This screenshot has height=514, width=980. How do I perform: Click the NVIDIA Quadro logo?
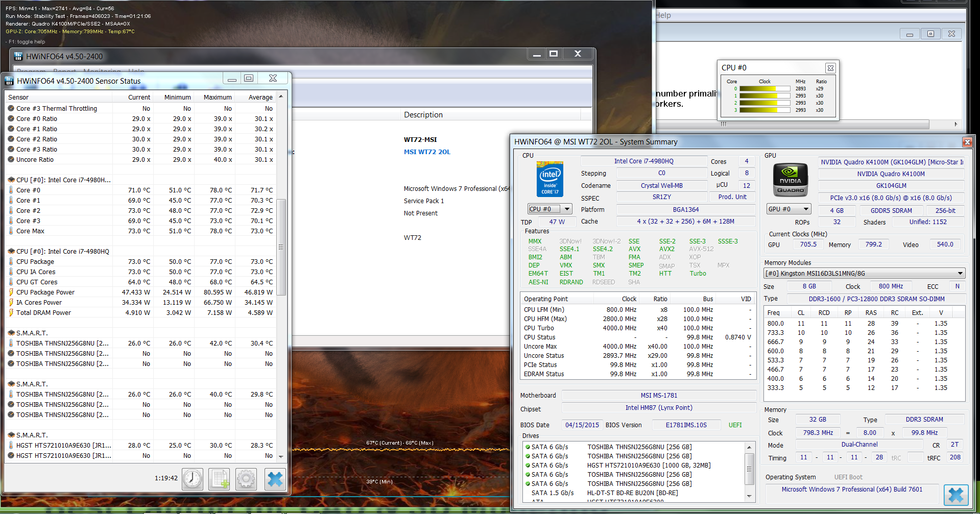pyautogui.click(x=791, y=180)
